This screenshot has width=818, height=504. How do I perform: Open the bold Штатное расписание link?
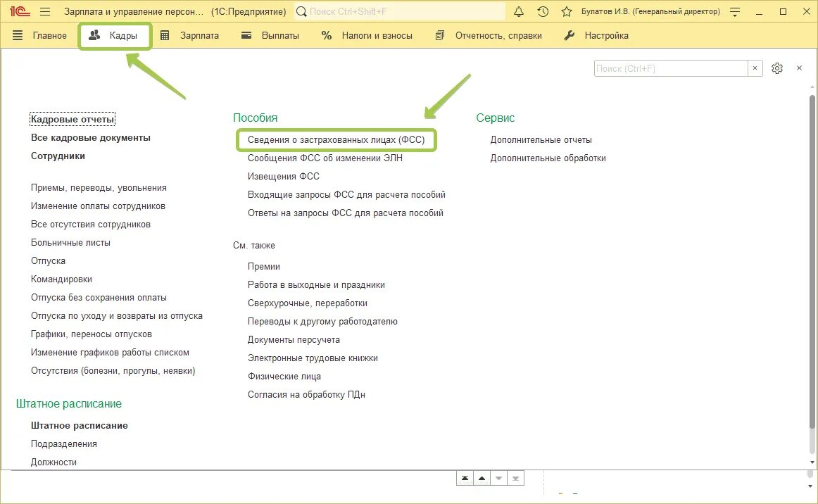tap(80, 426)
